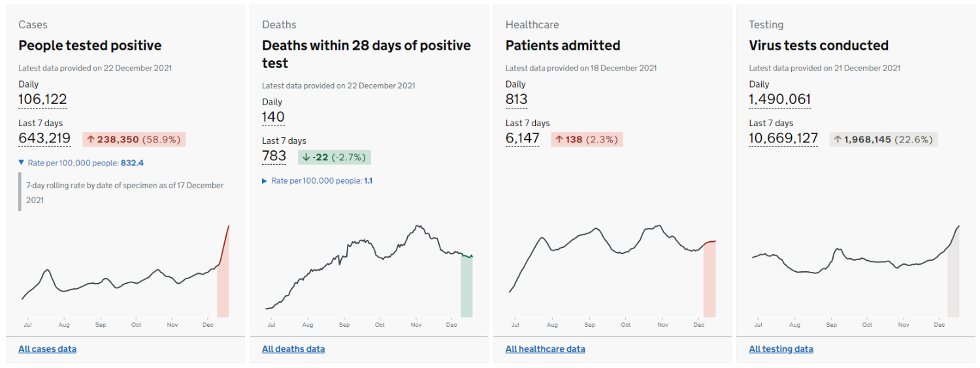The image size is (980, 368).
Task: Open the All healthcare data link
Action: [545, 349]
